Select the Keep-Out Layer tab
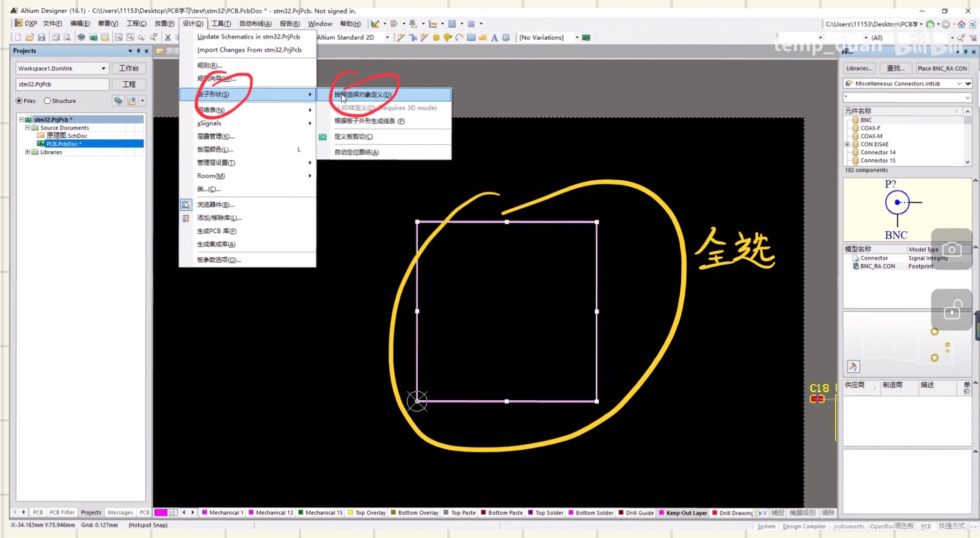 coord(682,513)
